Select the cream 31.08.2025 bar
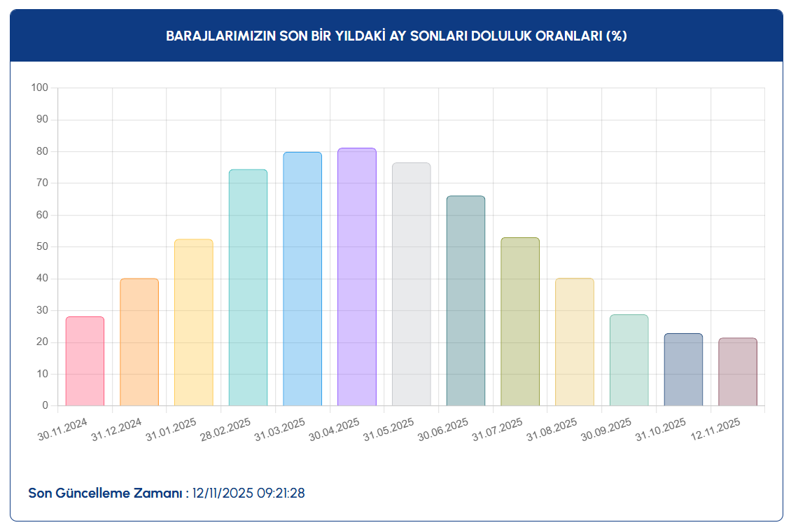The height and width of the screenshot is (532, 791). click(575, 342)
